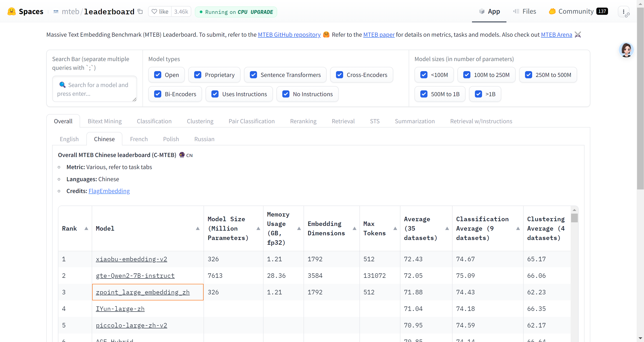Open the xiaobu-embedding-v2 model link
Screen dimensions: 644x342
131,259
